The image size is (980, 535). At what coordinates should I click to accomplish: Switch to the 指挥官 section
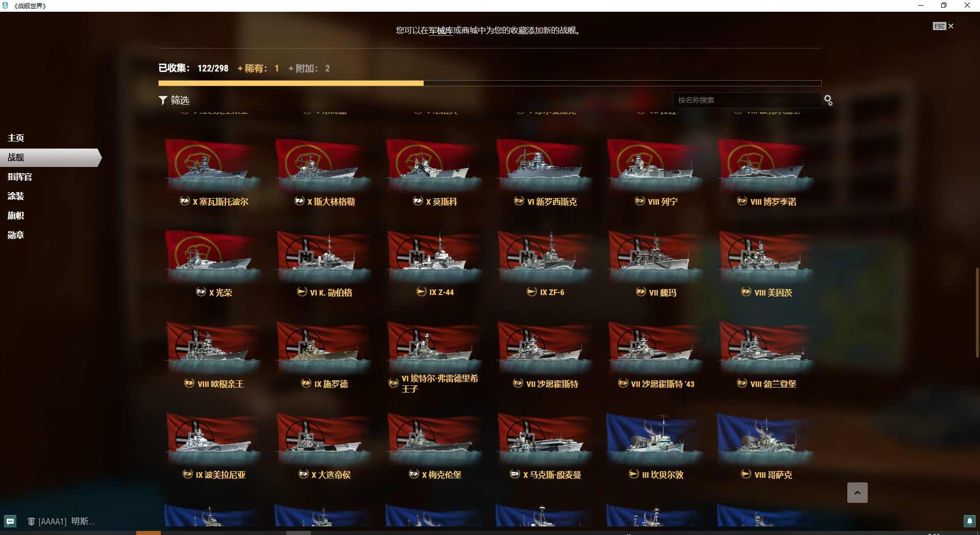[x=20, y=177]
